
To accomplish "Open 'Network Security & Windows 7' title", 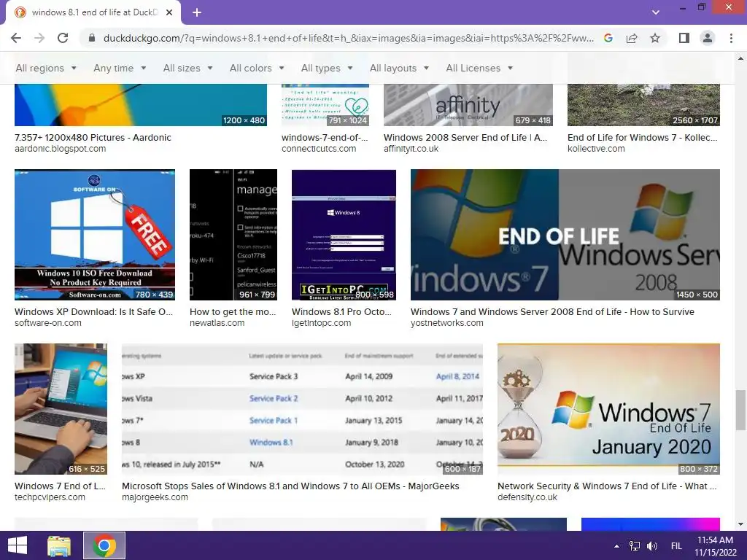I will tap(607, 486).
